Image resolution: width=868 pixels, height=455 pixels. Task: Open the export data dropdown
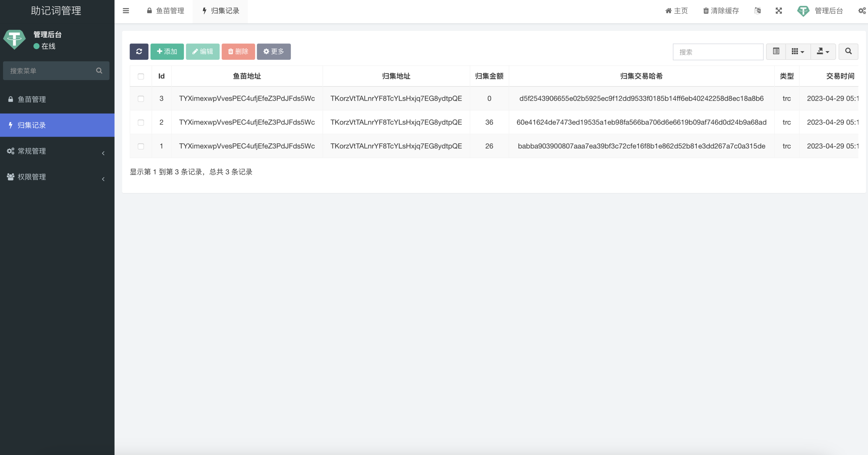pyautogui.click(x=823, y=52)
